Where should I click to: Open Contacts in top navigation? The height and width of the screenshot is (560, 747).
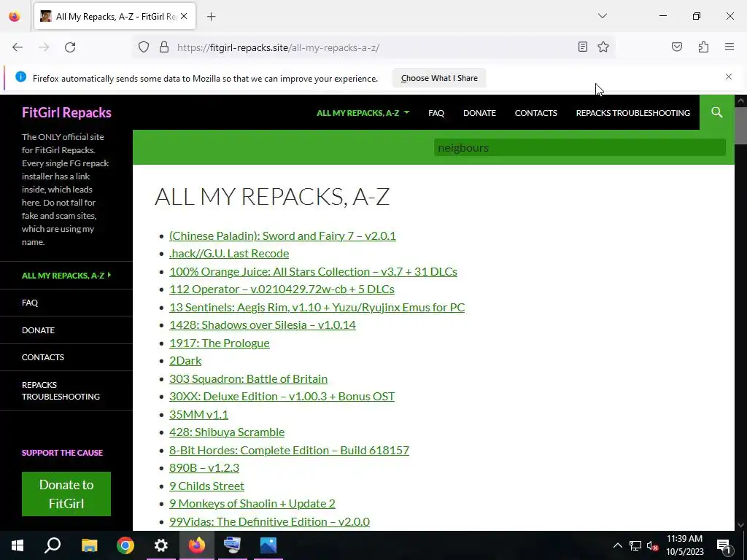535,113
